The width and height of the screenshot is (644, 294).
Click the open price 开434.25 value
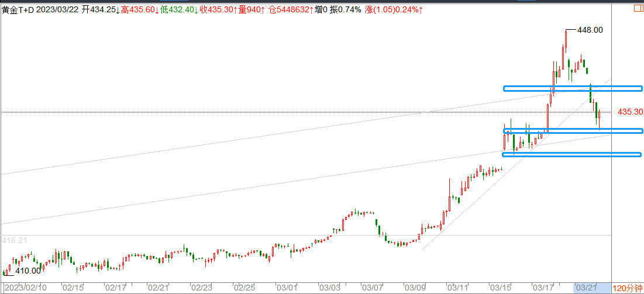(100, 9)
